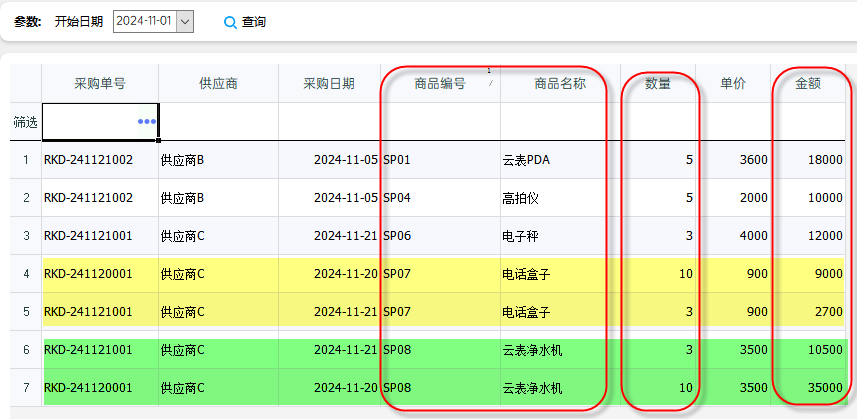Click product name 电子秤
This screenshot has height=419, width=857.
pyautogui.click(x=520, y=236)
